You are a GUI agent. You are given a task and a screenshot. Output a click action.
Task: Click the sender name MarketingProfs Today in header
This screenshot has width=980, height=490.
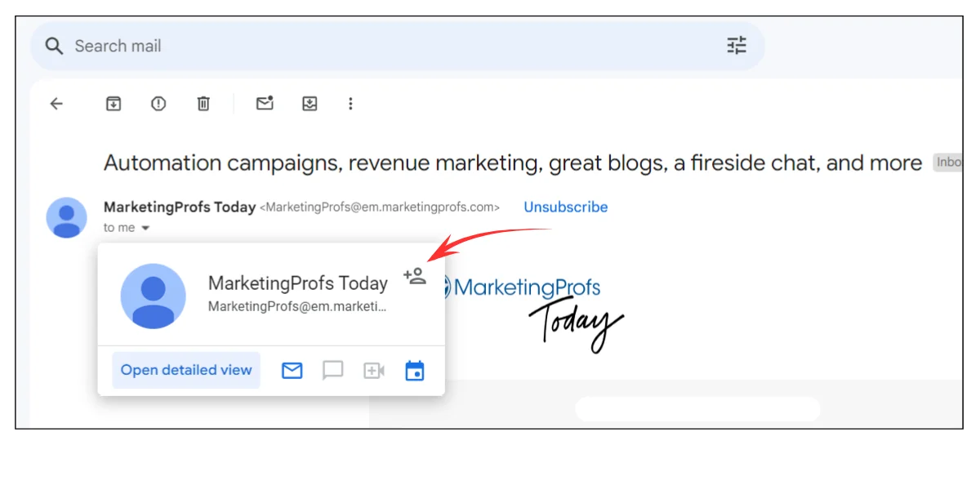click(180, 207)
